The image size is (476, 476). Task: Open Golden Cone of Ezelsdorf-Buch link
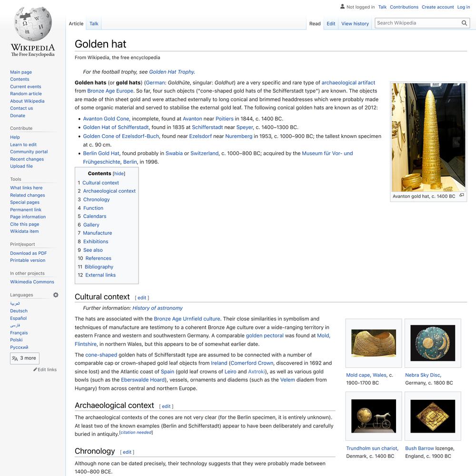click(x=121, y=136)
